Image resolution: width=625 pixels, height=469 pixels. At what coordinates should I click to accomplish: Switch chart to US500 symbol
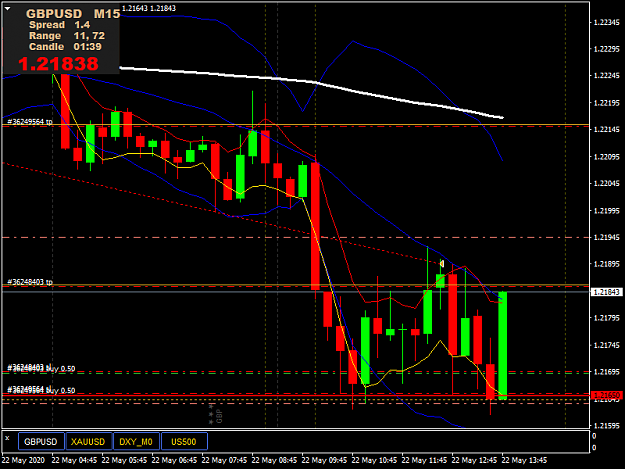point(184,442)
